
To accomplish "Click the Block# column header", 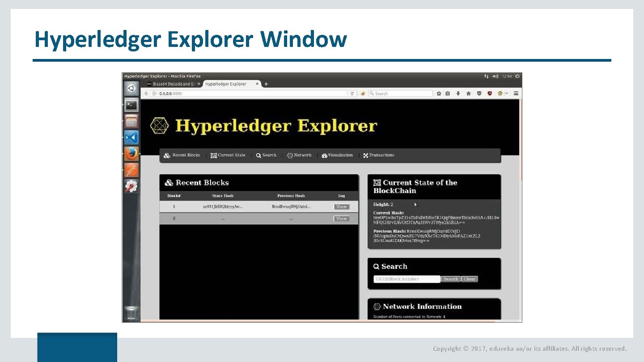I will tap(174, 196).
